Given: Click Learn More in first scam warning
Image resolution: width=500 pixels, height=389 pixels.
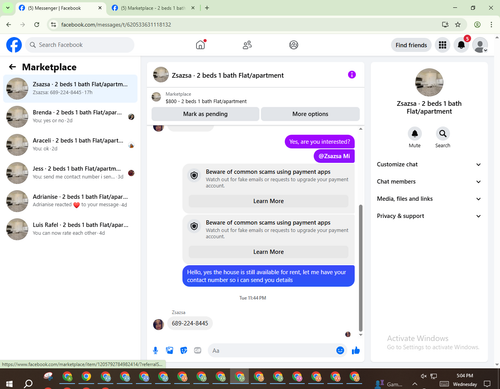Looking at the screenshot, I should [x=268, y=201].
